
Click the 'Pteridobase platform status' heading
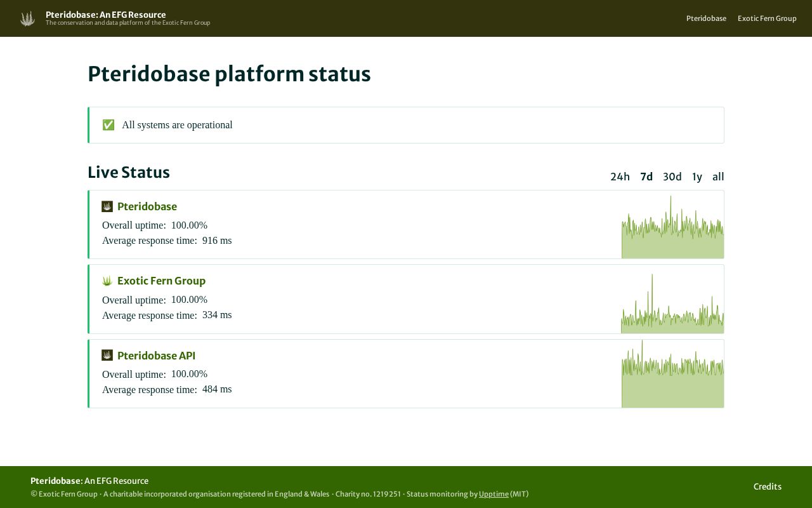229,74
